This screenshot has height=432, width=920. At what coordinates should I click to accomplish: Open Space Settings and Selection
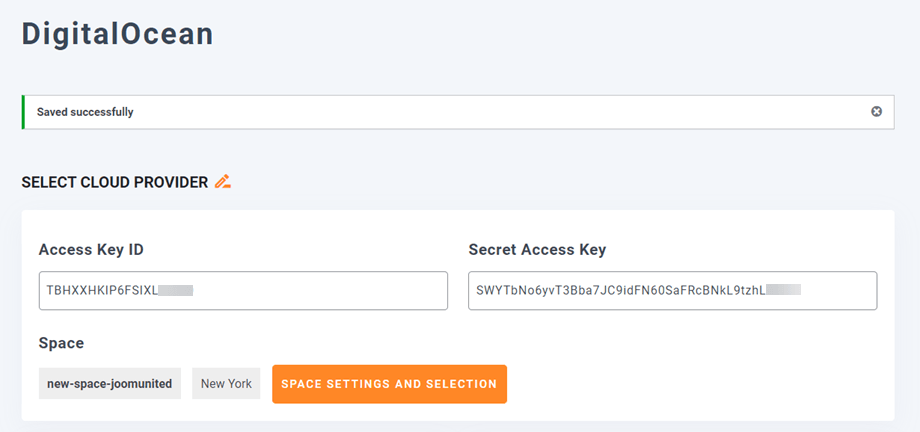(x=389, y=384)
